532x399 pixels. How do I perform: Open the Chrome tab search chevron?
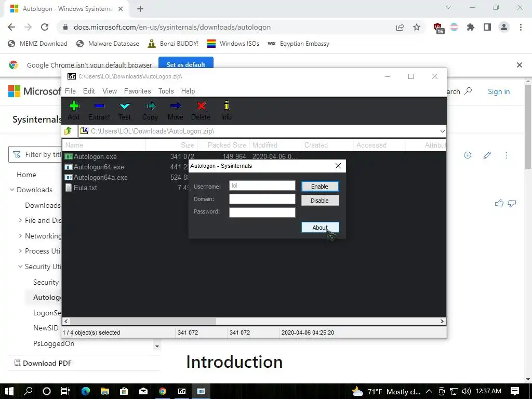tap(448, 7)
